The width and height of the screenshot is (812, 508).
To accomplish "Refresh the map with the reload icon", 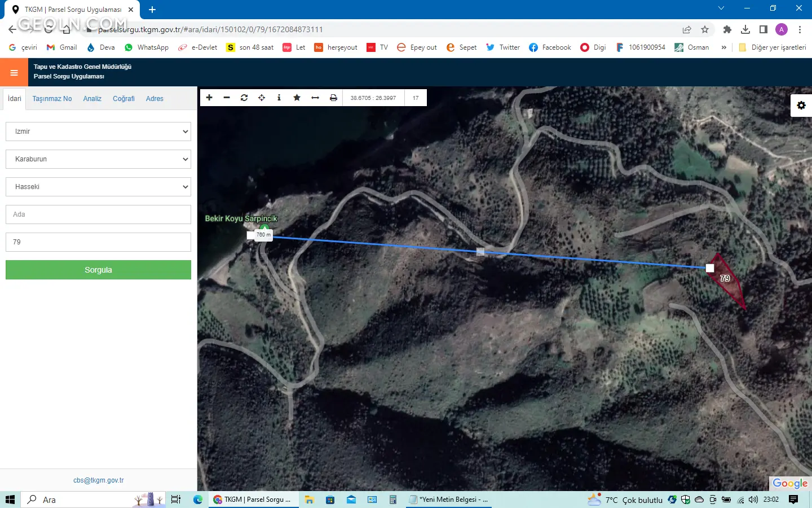I will (244, 98).
